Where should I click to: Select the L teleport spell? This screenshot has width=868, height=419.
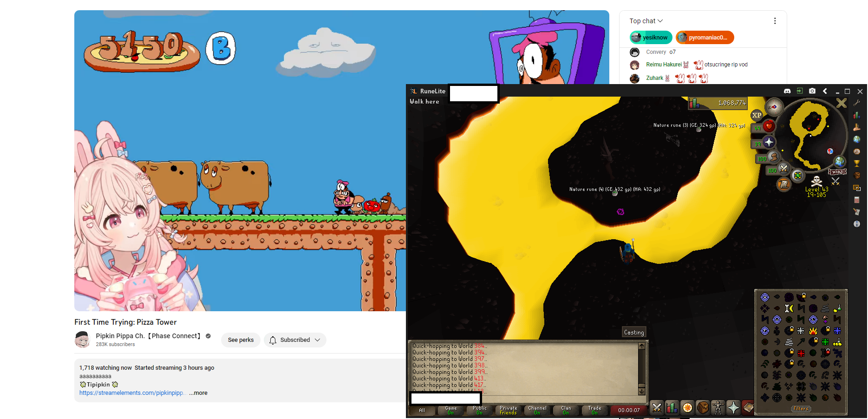813,320
